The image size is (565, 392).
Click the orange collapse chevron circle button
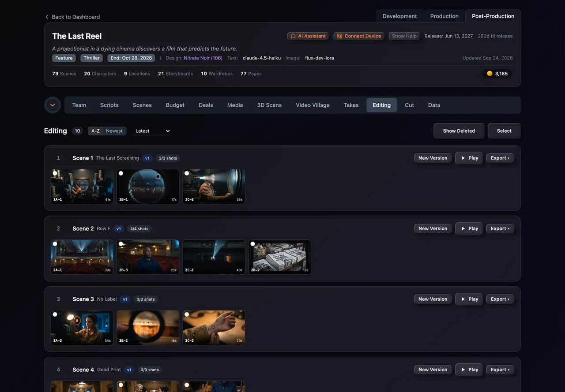pos(53,105)
